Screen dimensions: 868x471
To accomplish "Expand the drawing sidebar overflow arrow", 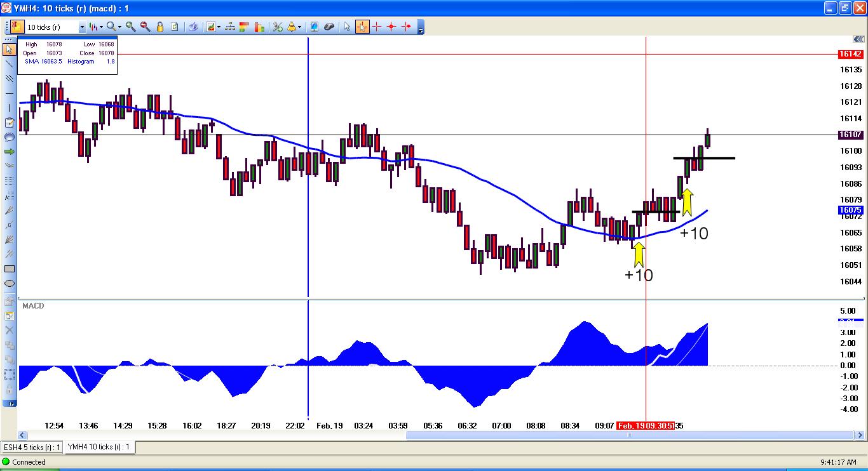I will click(9, 403).
